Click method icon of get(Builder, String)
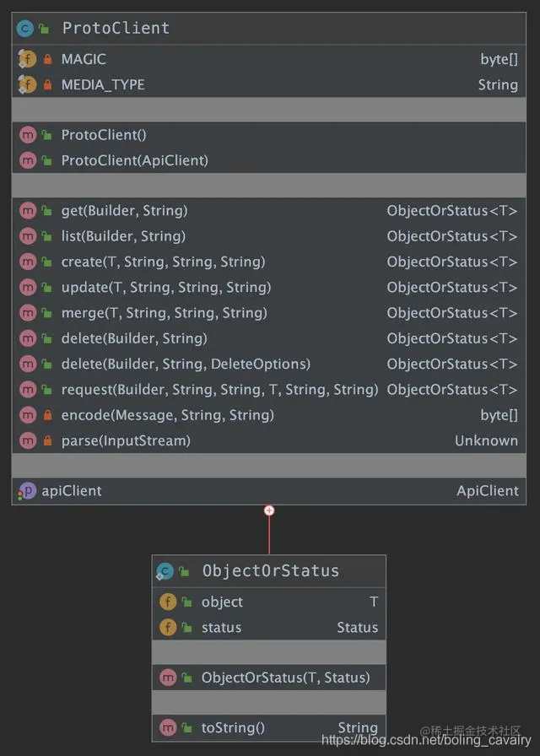 tap(28, 211)
